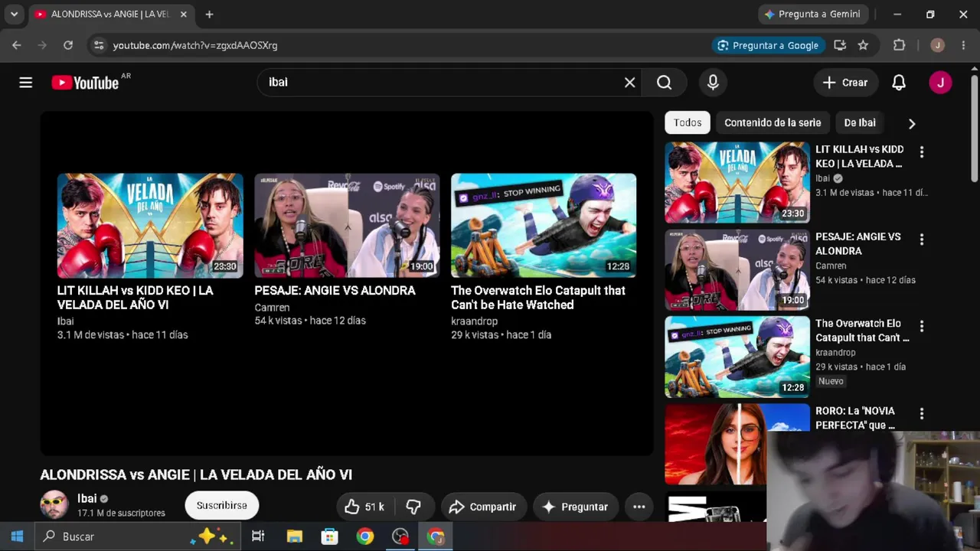980x551 pixels.
Task: Open the YouTube guide hamburger menu
Action: tap(26, 83)
